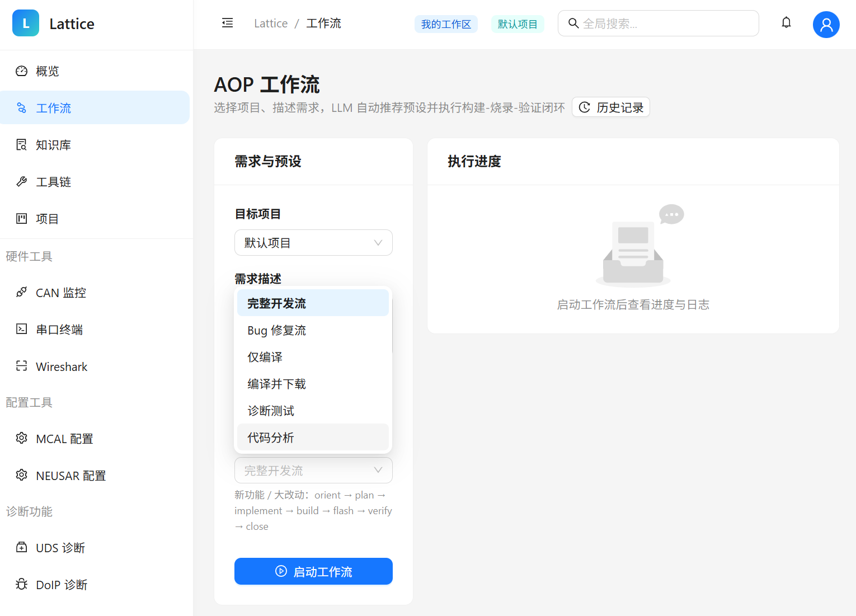Choose 代码分析 option
This screenshot has width=856, height=616.
coord(313,438)
